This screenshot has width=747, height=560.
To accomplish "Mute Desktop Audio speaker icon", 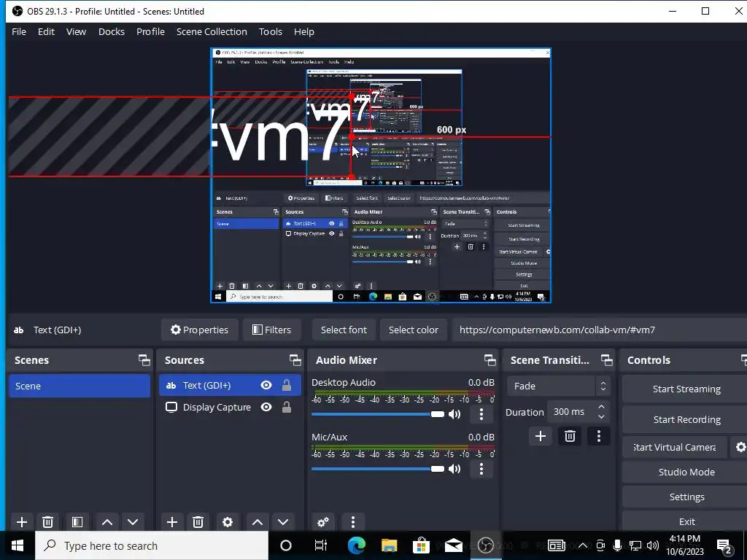I will [x=454, y=414].
